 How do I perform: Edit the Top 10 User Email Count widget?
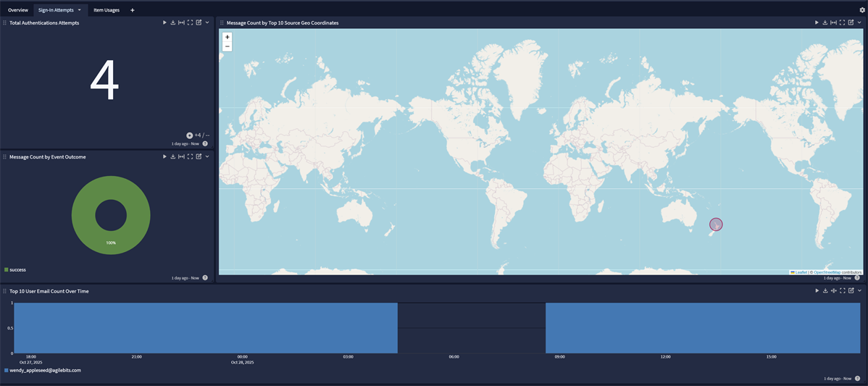[x=851, y=290]
